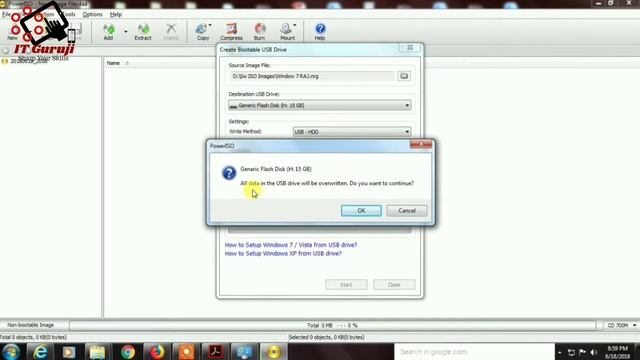
Task: Click the Name column header
Action: (113, 63)
